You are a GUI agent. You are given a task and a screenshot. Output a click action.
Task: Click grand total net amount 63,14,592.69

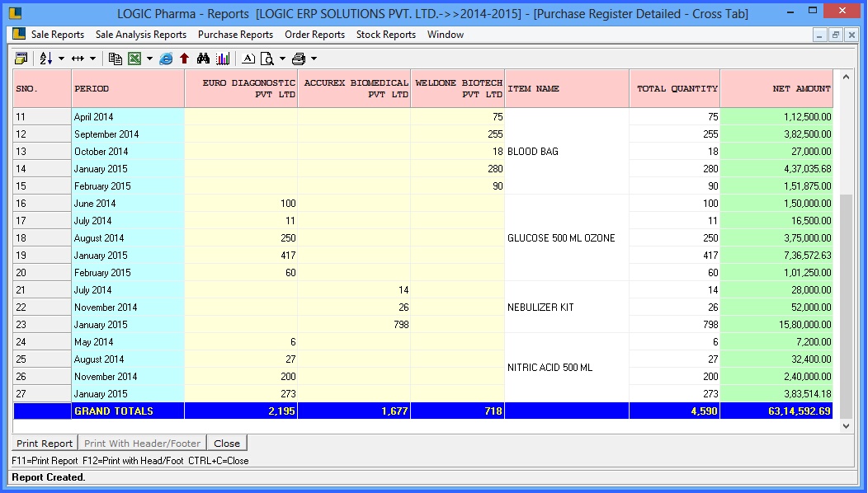pyautogui.click(x=776, y=411)
